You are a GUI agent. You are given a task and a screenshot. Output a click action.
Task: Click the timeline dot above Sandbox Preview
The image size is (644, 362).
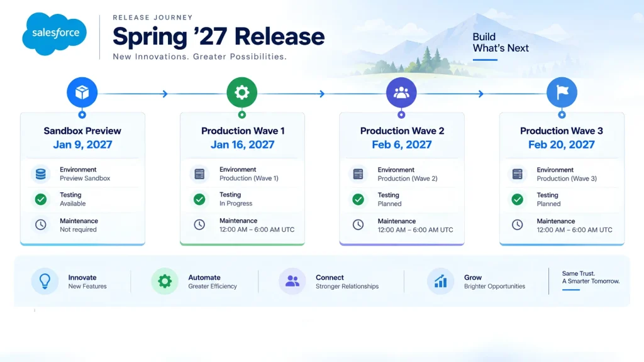(x=82, y=115)
